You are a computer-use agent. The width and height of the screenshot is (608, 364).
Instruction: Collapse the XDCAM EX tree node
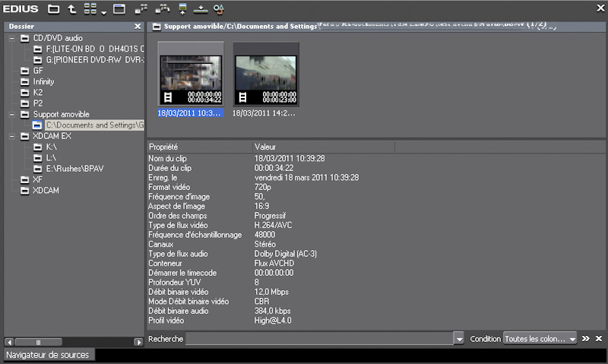tap(12, 136)
